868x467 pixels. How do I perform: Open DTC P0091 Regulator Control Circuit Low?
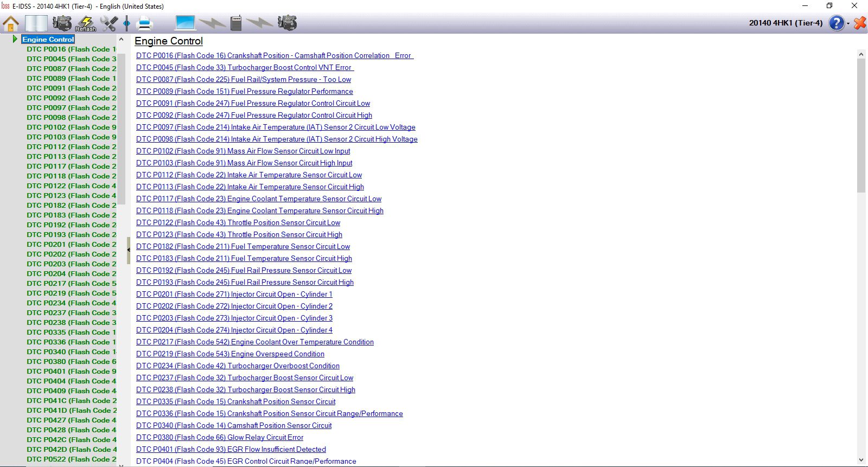(x=253, y=103)
